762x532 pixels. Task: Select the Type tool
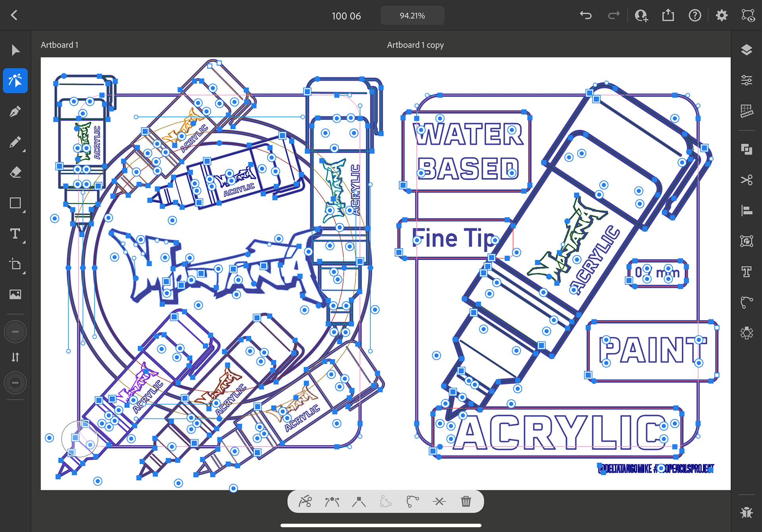(x=15, y=234)
